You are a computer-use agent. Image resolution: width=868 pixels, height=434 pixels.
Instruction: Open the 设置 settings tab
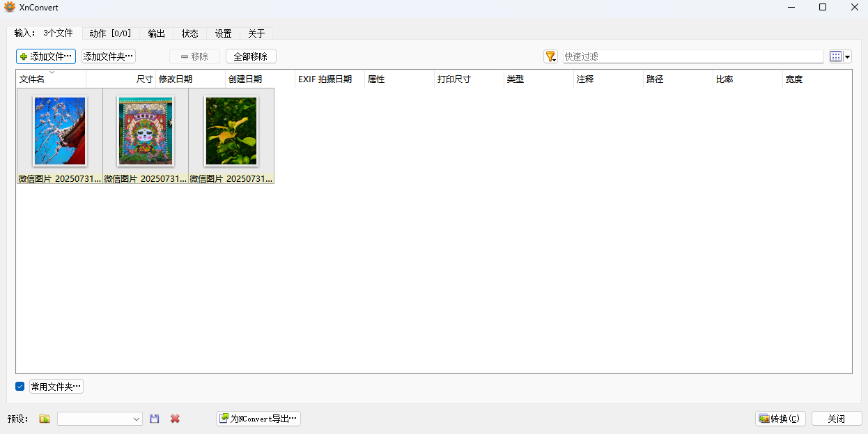(223, 33)
